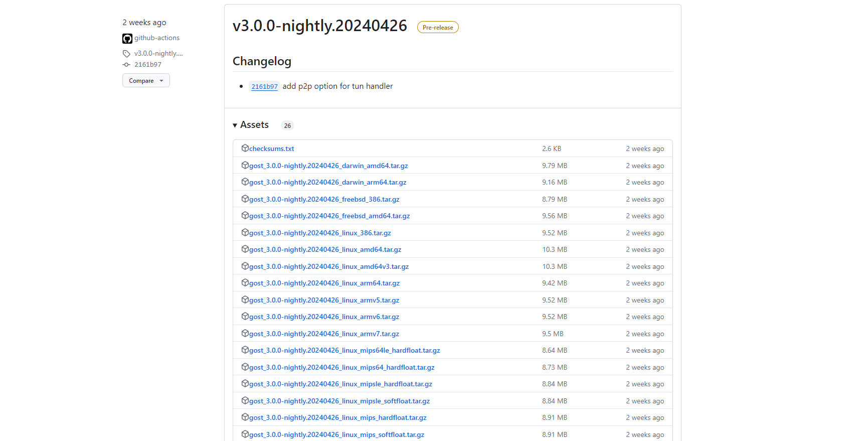Download the linux_mips_hardfloat.tar.gz asset

click(338, 418)
